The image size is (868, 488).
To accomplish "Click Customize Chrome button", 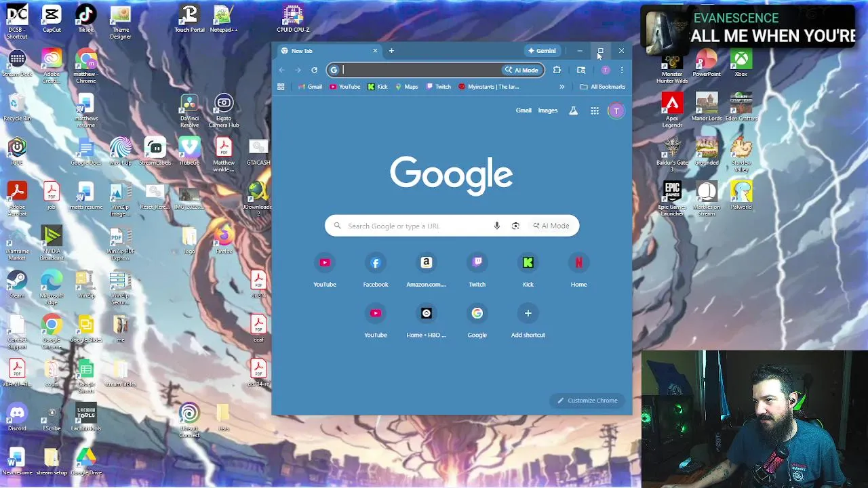I will 588,401.
